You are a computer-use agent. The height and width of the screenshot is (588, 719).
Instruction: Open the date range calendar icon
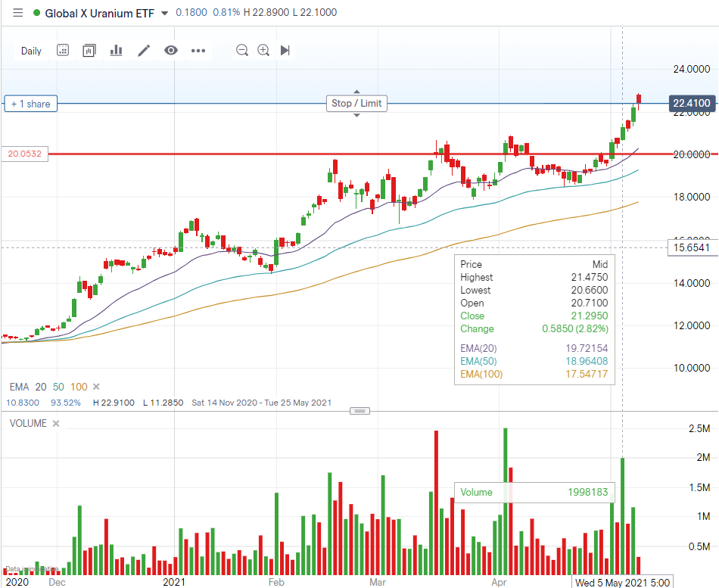(x=63, y=51)
